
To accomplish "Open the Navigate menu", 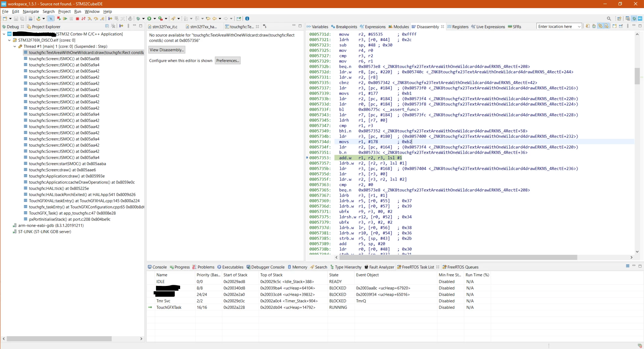I will click(x=31, y=11).
